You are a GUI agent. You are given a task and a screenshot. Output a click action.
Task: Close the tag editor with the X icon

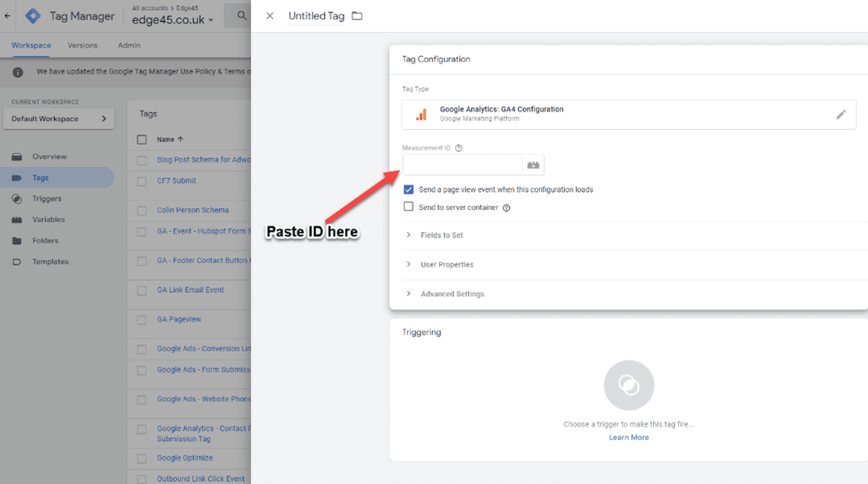coord(270,16)
